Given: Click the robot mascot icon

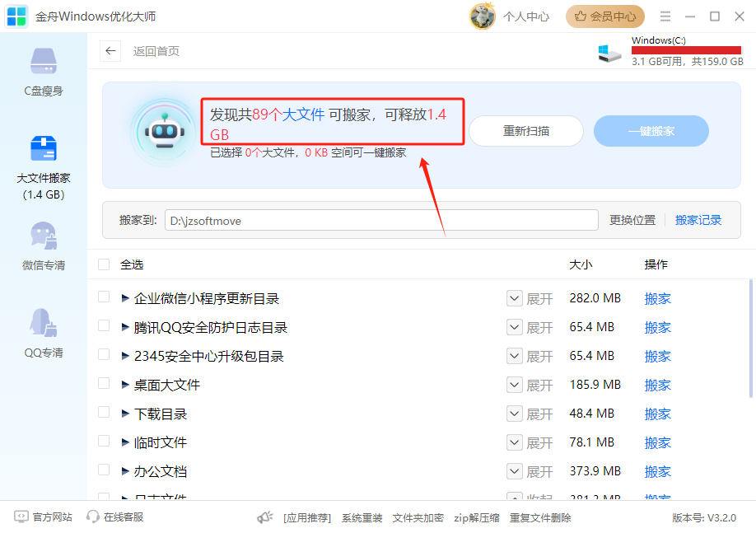Looking at the screenshot, I should pos(165,132).
